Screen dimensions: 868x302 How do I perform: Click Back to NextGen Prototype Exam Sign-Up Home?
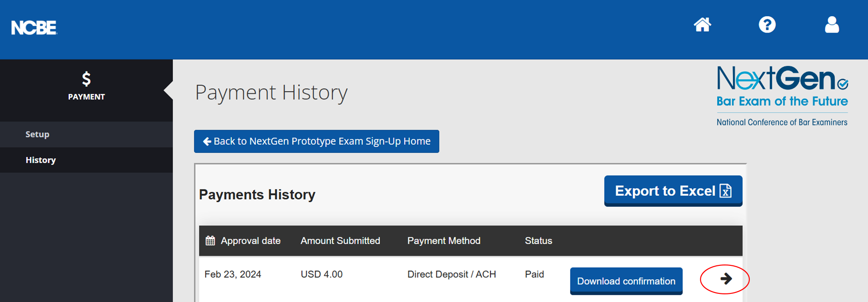(317, 141)
